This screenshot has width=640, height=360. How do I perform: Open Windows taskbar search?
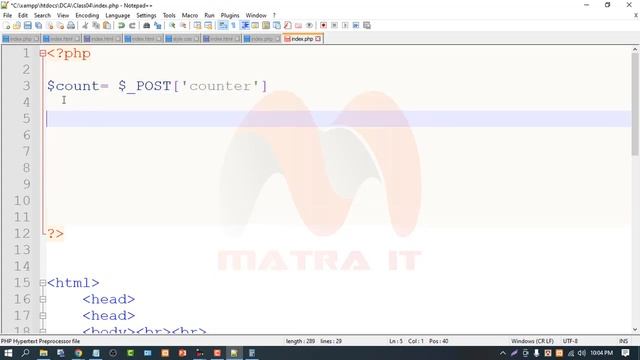[25, 353]
